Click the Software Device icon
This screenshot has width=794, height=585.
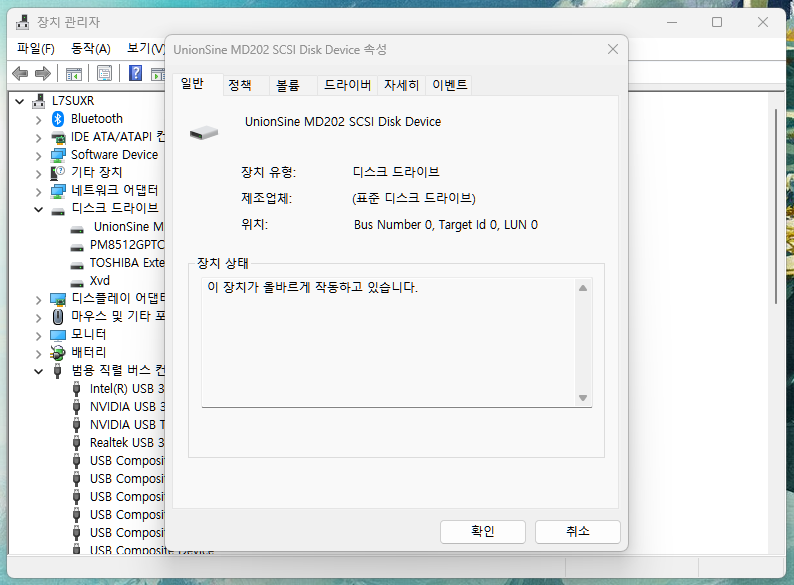[58, 155]
